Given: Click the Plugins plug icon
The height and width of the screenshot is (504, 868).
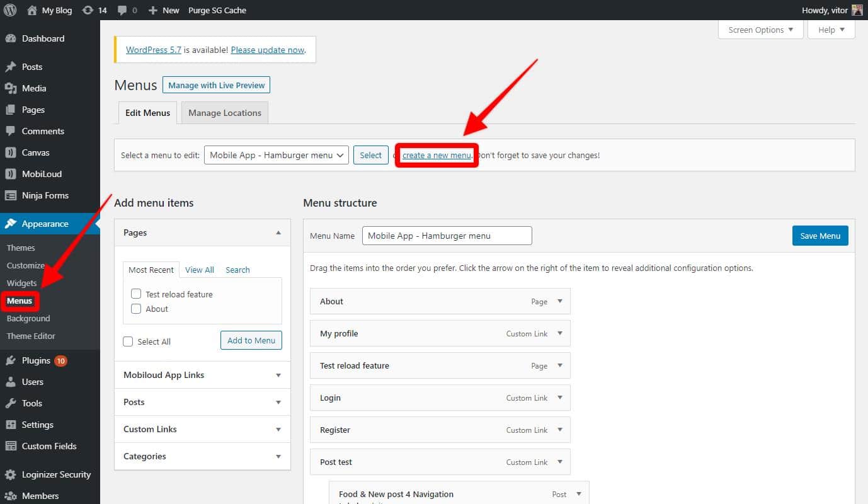Looking at the screenshot, I should pos(11,360).
